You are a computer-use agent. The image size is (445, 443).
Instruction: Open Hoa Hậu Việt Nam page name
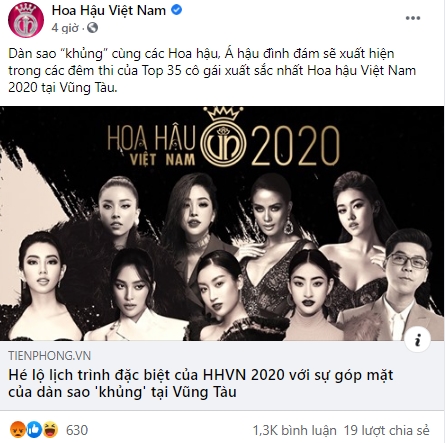coord(109,10)
